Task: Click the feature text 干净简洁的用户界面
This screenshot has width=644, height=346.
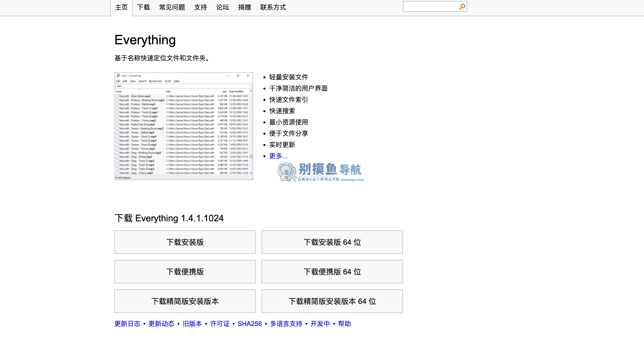Action: (x=298, y=88)
